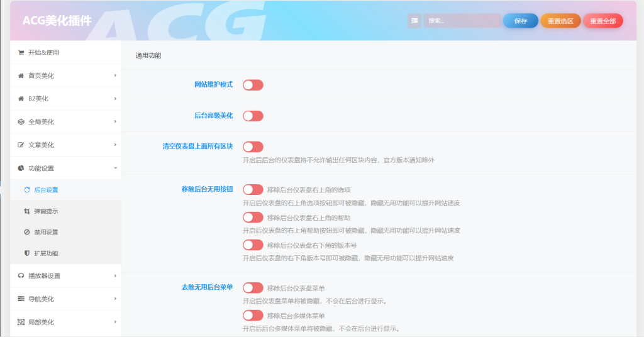Click the ban icon next to 禁用设置
The height and width of the screenshot is (337, 644).
pyautogui.click(x=26, y=232)
